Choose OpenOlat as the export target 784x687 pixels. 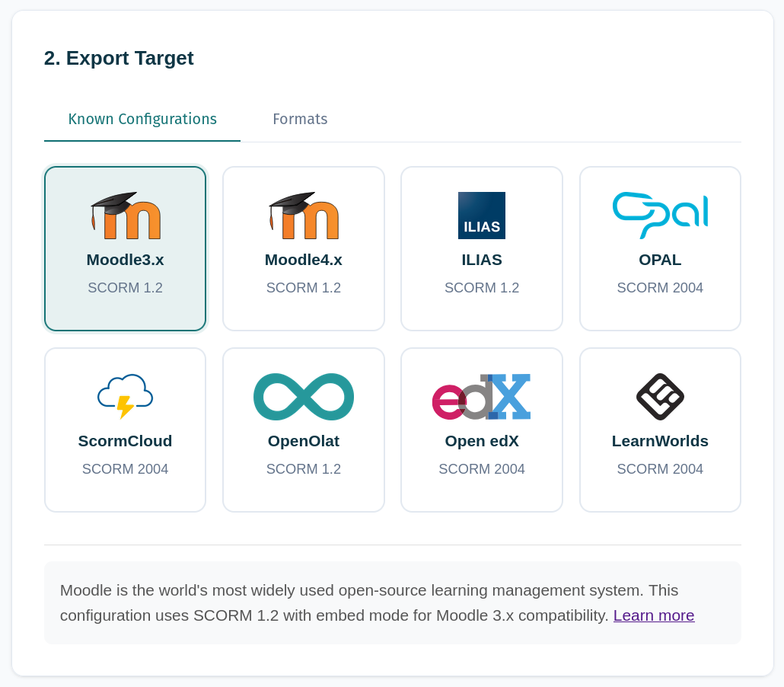(x=303, y=429)
